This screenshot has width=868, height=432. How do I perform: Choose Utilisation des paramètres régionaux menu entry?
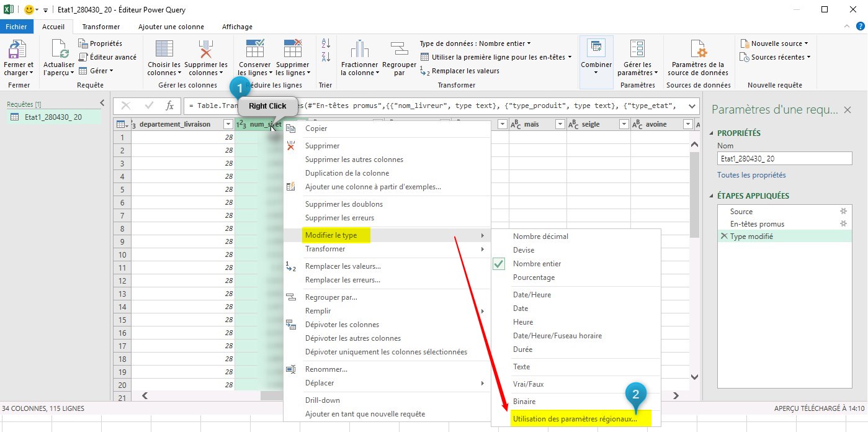click(575, 419)
